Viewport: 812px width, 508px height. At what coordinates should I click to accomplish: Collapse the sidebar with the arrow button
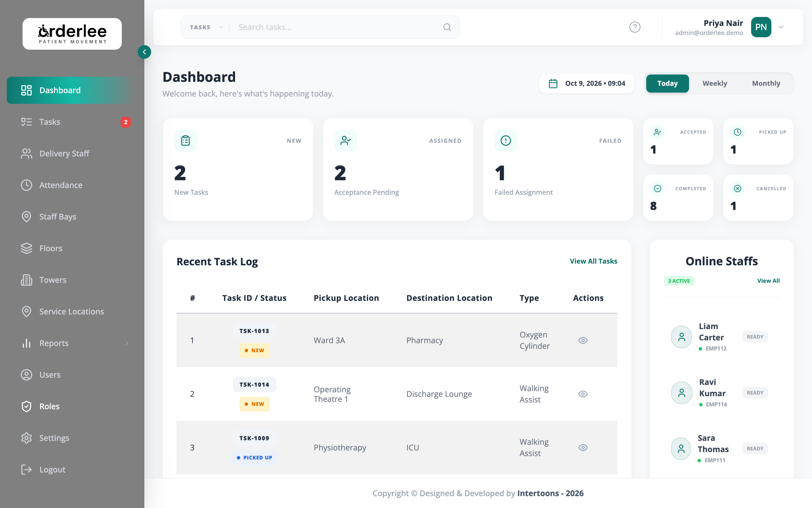[144, 52]
